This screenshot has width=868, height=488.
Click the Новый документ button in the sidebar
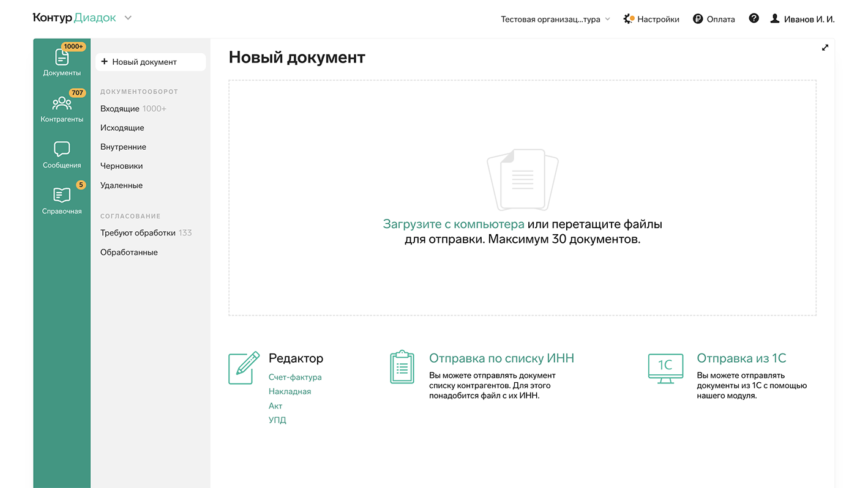pos(150,62)
